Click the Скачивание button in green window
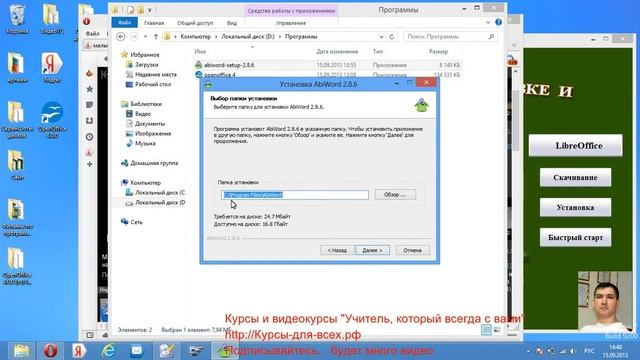 (575, 178)
